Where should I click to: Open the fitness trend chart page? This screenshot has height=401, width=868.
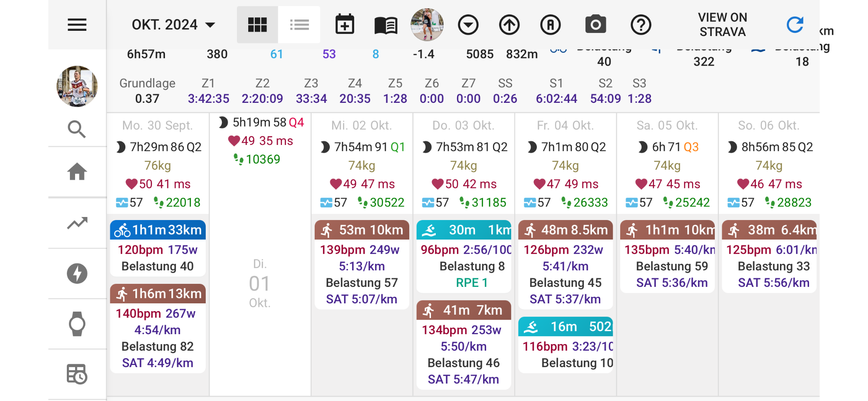[x=77, y=223]
